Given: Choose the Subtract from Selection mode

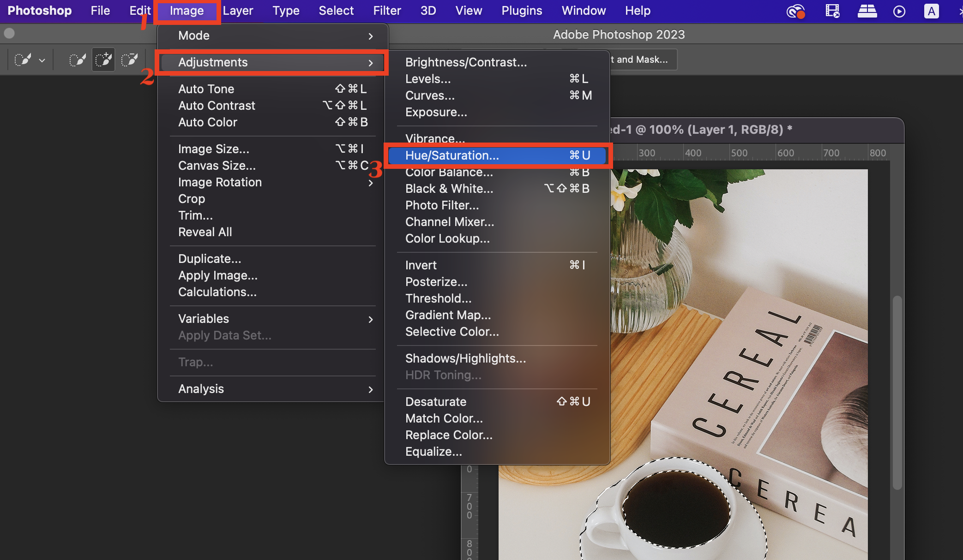Looking at the screenshot, I should tap(129, 60).
